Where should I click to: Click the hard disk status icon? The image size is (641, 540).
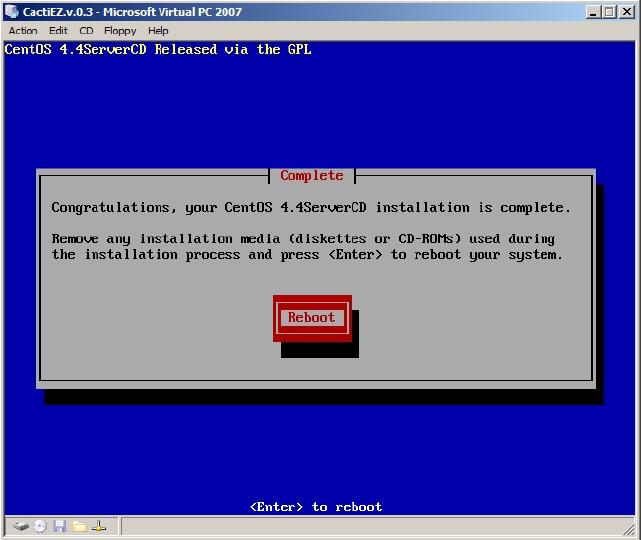[20, 526]
